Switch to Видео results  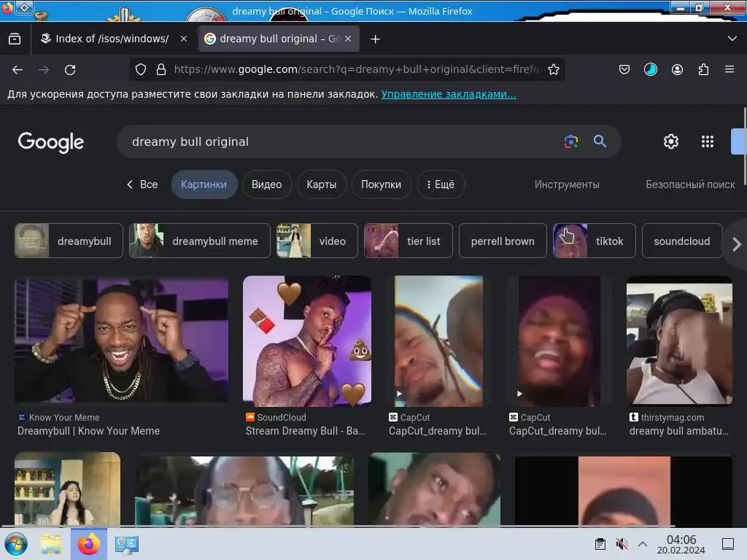[267, 184]
